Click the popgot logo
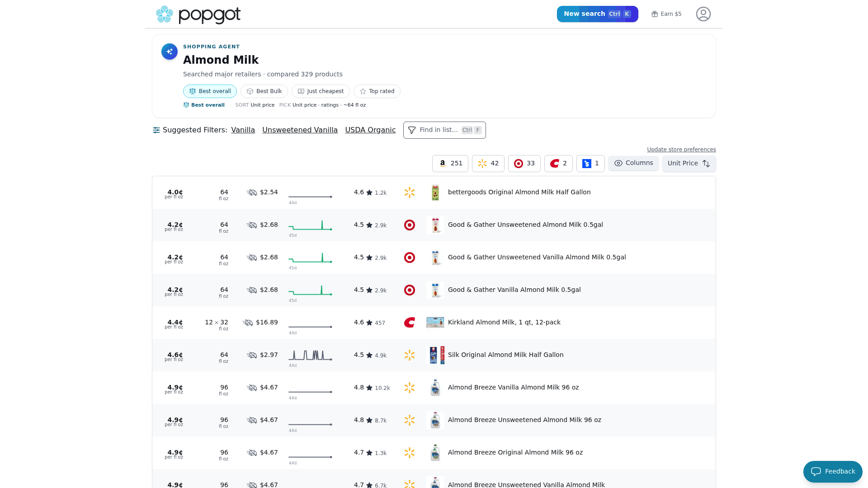The width and height of the screenshot is (868, 488). point(198,14)
